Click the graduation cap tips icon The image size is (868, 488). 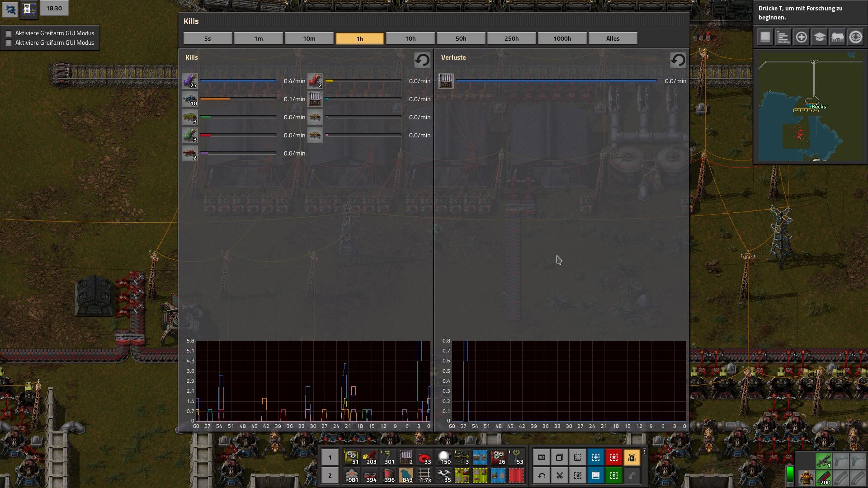819,37
